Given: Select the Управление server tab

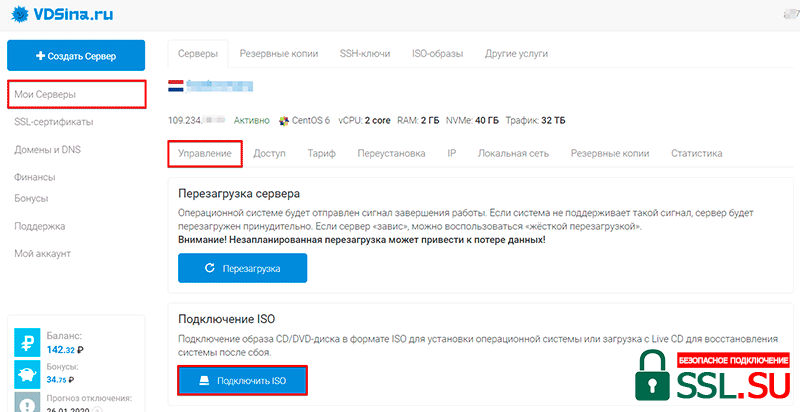Looking at the screenshot, I should (x=205, y=153).
